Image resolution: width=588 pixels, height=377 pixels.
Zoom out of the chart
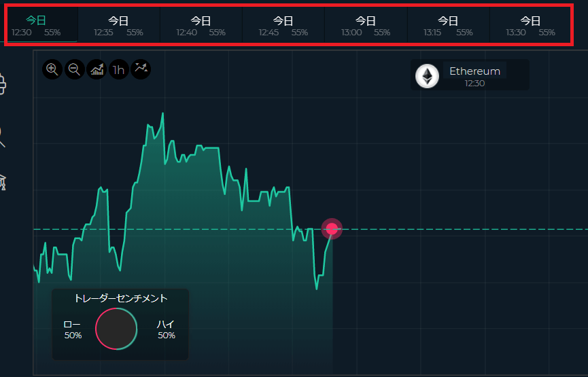click(x=74, y=69)
